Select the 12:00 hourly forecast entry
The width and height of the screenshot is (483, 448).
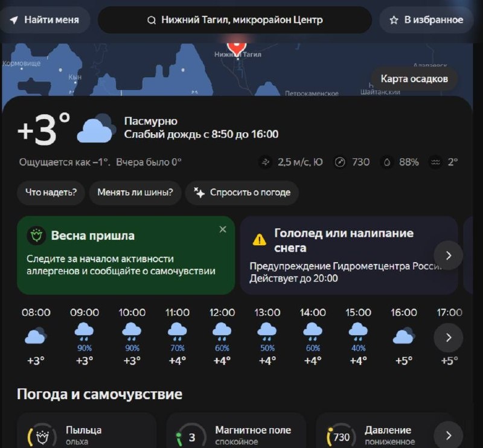click(222, 336)
